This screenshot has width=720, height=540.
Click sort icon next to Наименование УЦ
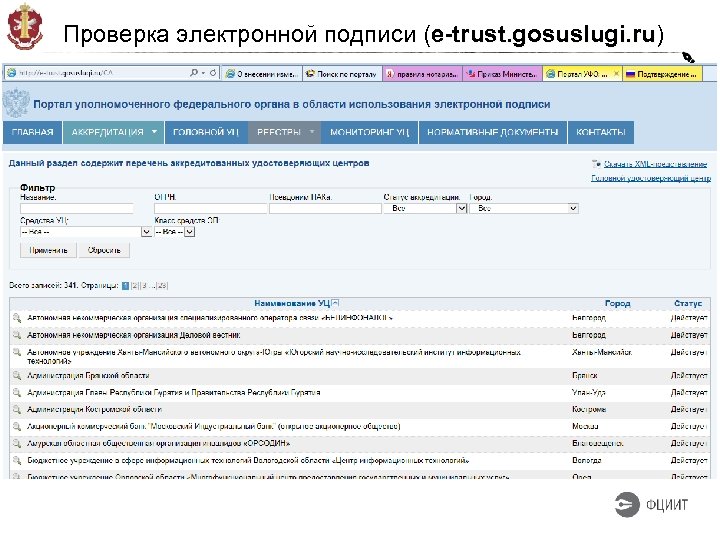tap(335, 303)
